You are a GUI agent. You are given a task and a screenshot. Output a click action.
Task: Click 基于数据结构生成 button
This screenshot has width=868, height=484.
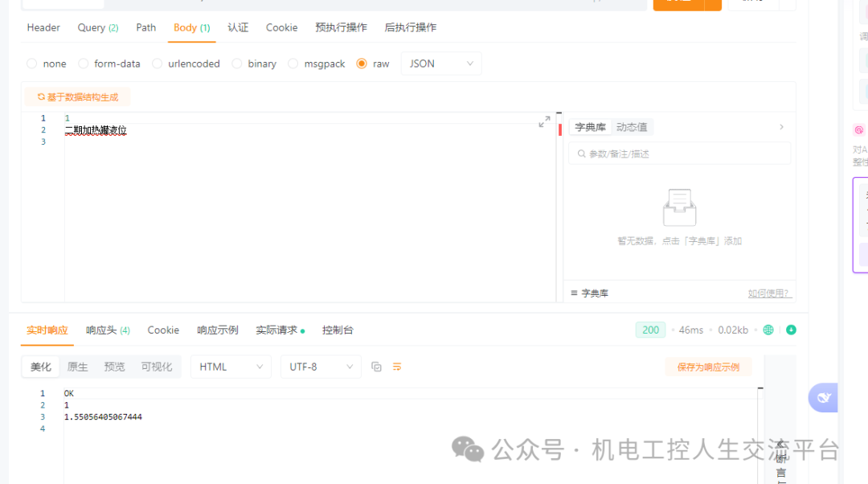[x=77, y=97]
